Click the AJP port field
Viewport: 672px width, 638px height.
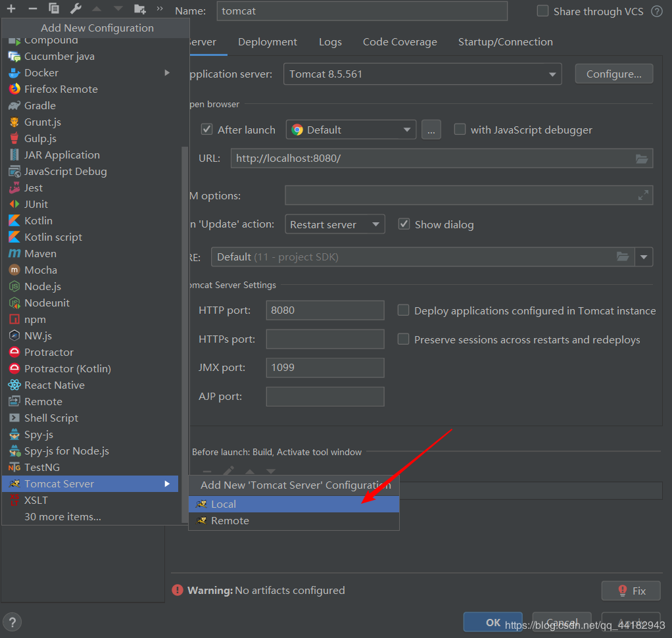click(x=325, y=397)
